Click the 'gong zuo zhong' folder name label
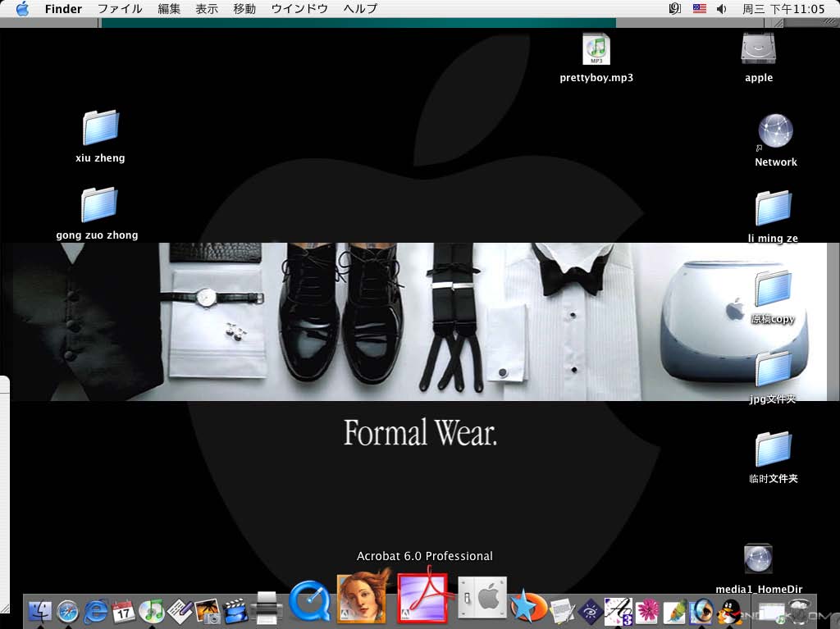The image size is (840, 629). pyautogui.click(x=97, y=235)
